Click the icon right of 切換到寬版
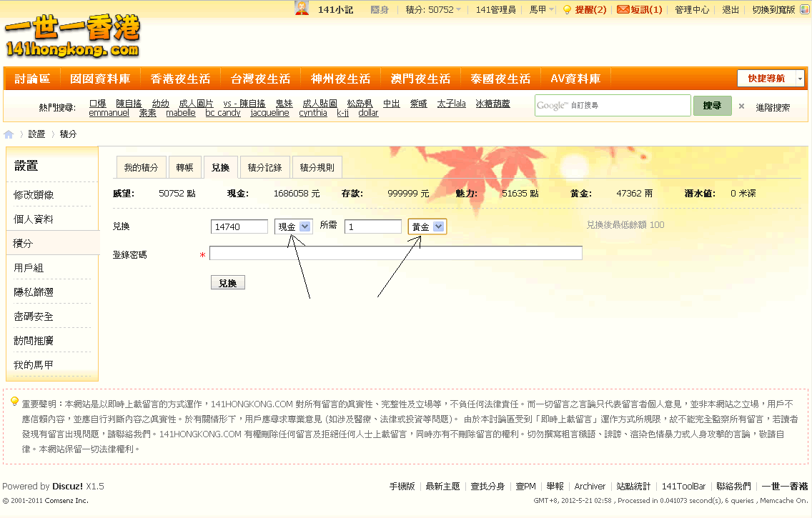The height and width of the screenshot is (518, 812). click(x=803, y=9)
